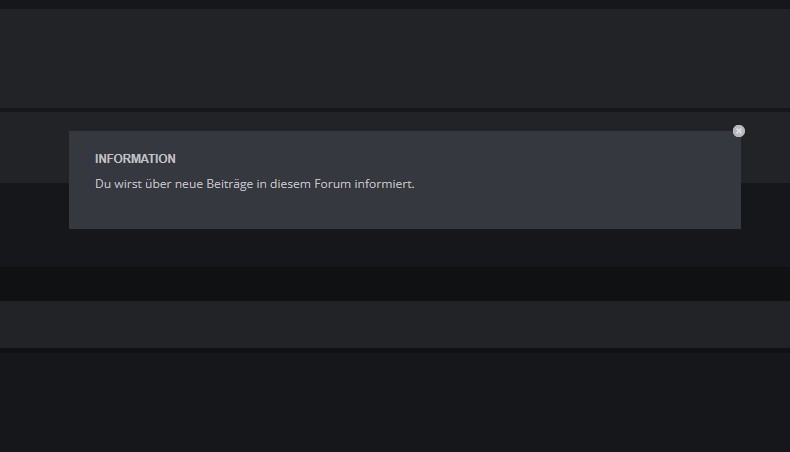Click the INFORMATION heading text
This screenshot has height=452, width=790.
coord(135,159)
